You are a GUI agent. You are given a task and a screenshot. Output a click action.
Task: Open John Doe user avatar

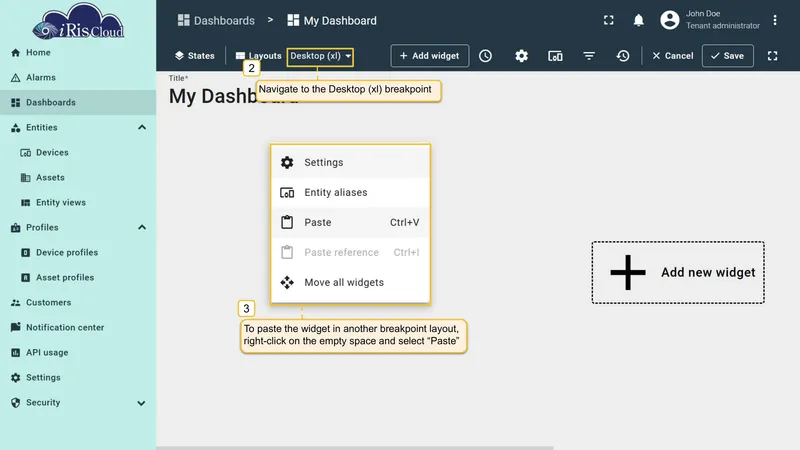669,20
